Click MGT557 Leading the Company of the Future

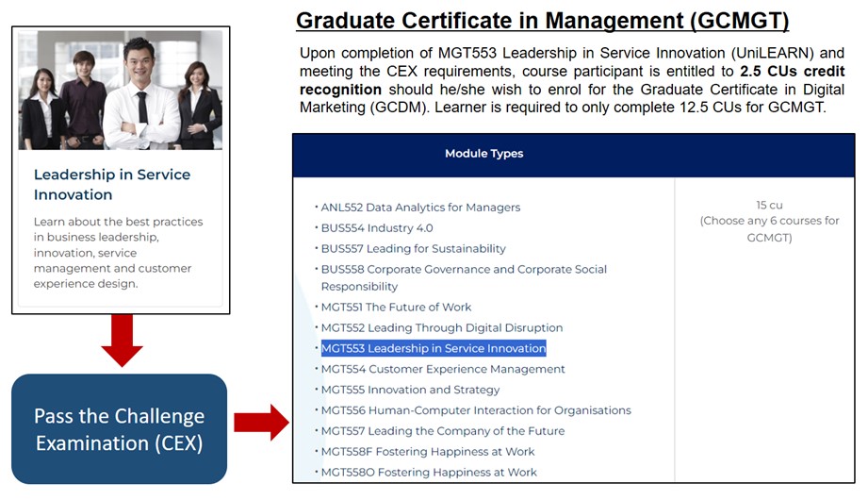pos(443,432)
